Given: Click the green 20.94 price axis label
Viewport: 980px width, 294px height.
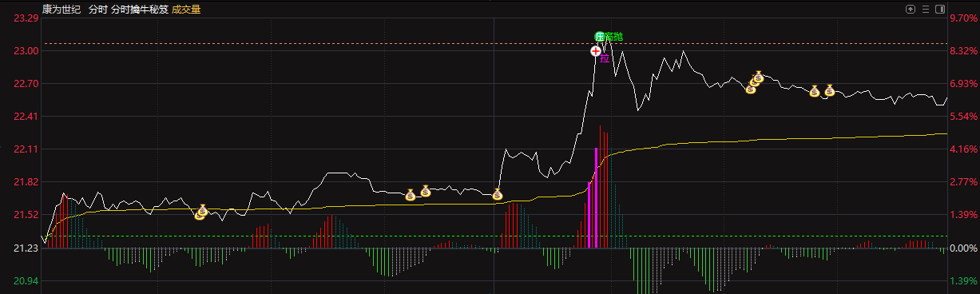Looking at the screenshot, I should pyautogui.click(x=26, y=281).
